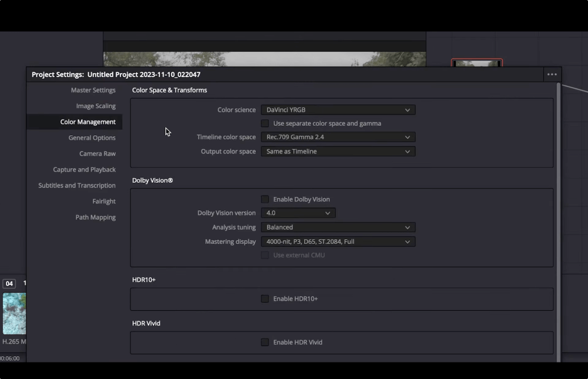
Task: Open Camera Raw settings
Action: click(98, 153)
